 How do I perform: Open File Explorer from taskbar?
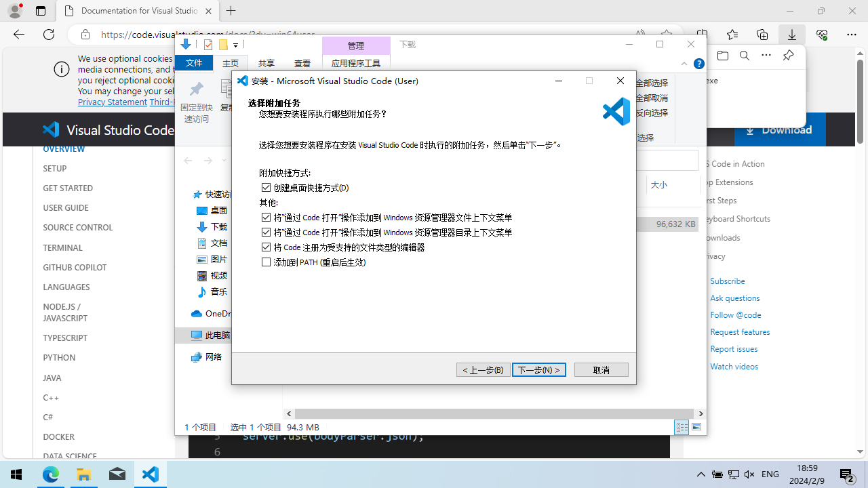pyautogui.click(x=84, y=474)
